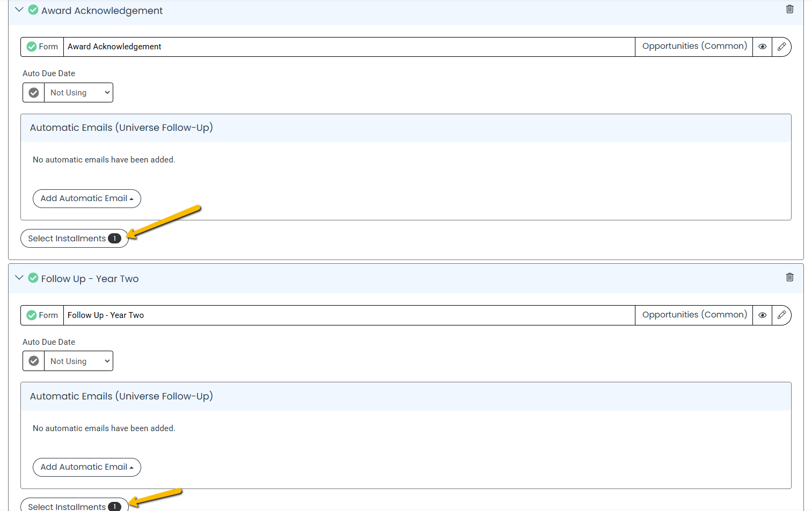812x511 pixels.
Task: Edit the Follow Up - Year Two form pencil
Action: [781, 315]
